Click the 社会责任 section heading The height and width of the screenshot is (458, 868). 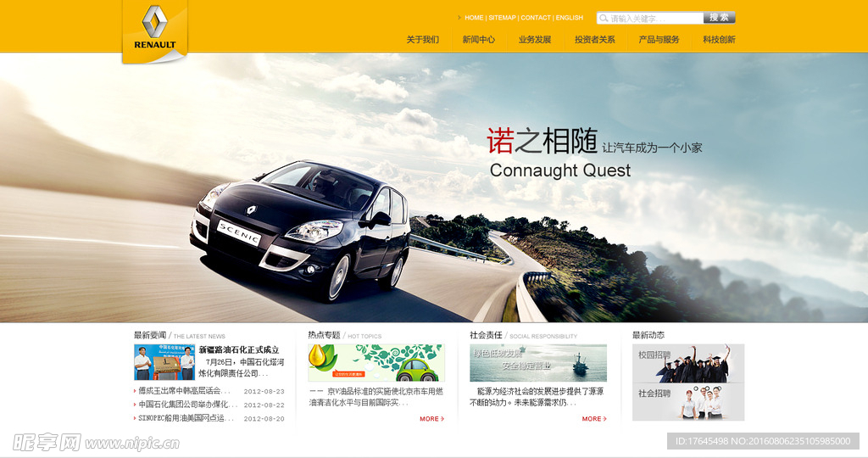(x=486, y=335)
